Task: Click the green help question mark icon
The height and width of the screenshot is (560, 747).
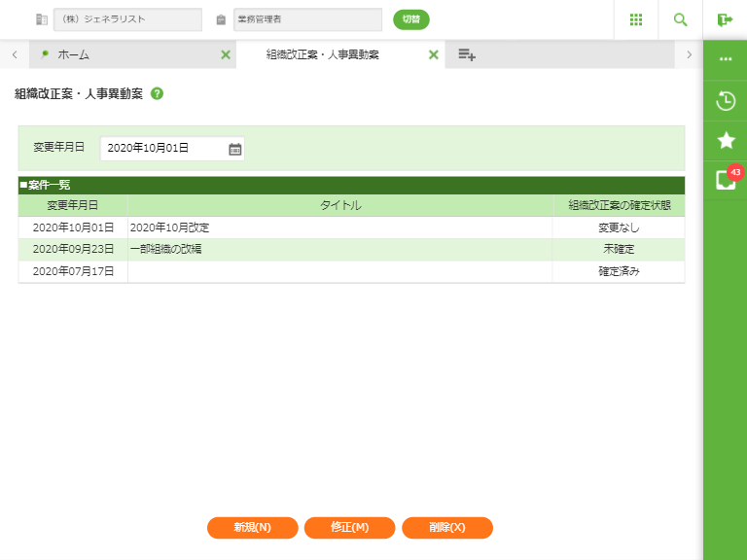Action: (157, 94)
